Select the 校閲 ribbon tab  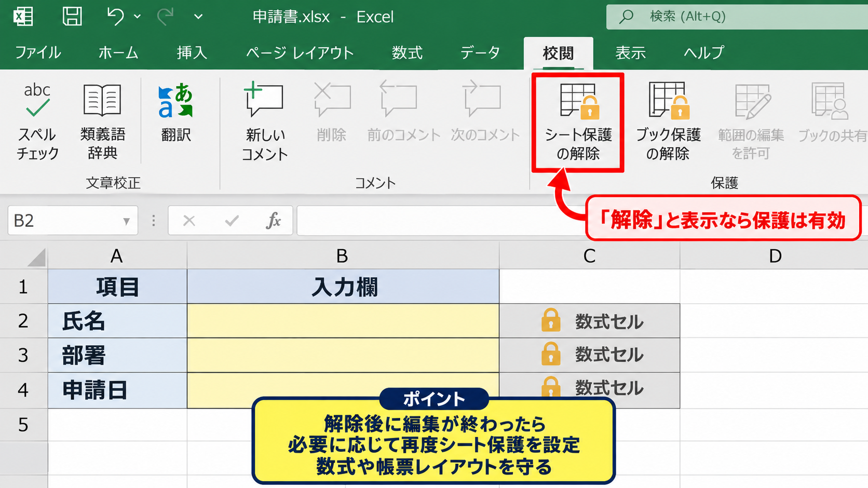click(x=558, y=53)
